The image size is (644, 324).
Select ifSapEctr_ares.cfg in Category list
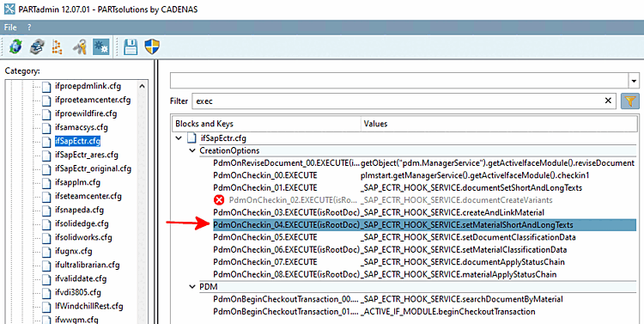click(86, 155)
